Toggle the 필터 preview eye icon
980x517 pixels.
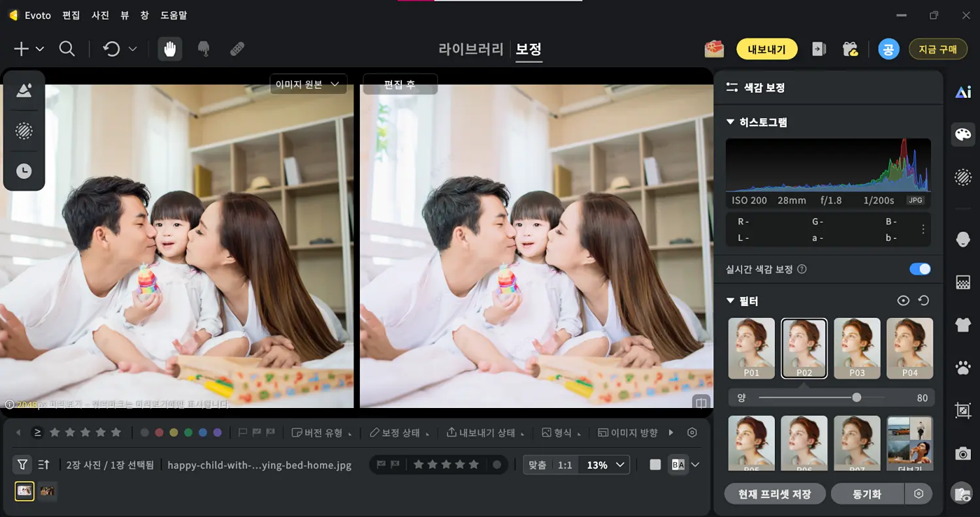(x=904, y=300)
